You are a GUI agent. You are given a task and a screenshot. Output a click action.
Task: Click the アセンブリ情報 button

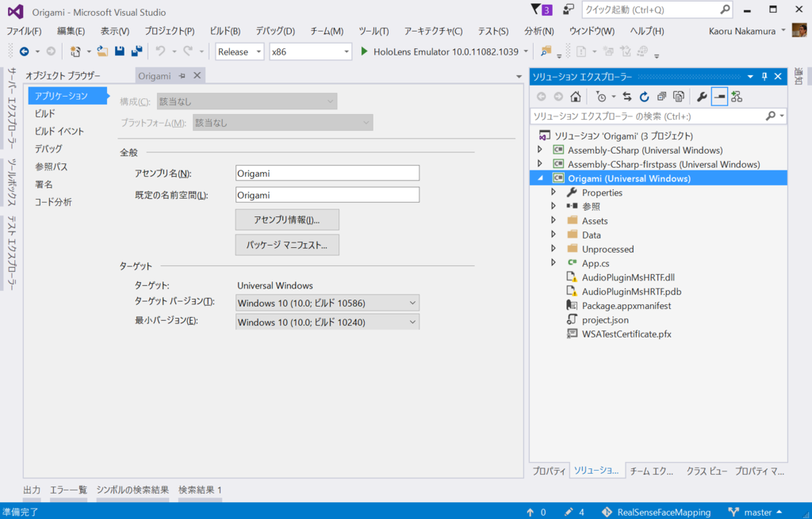point(287,220)
